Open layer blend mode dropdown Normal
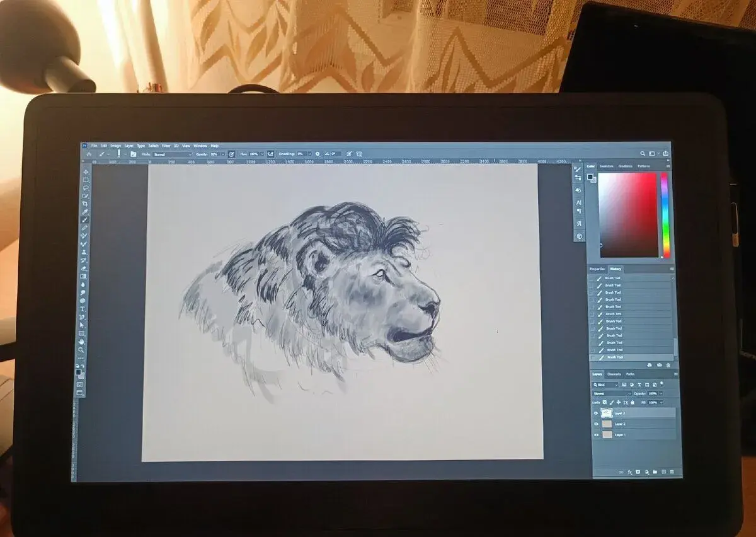Screen dimensions: 756x537 pos(612,393)
